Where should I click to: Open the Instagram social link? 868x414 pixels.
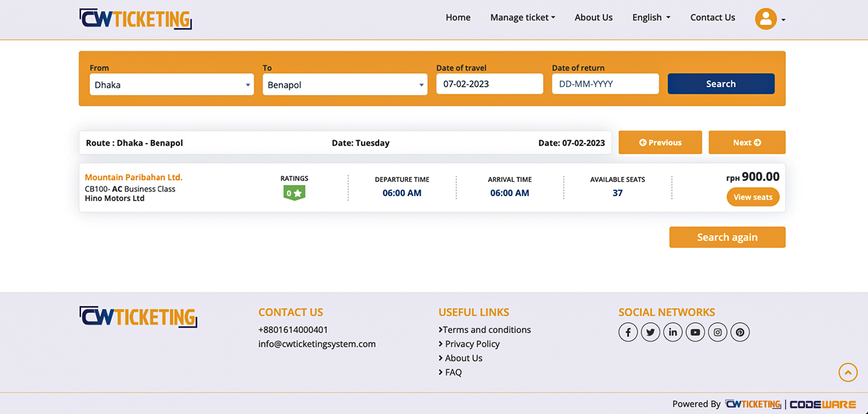[718, 332]
